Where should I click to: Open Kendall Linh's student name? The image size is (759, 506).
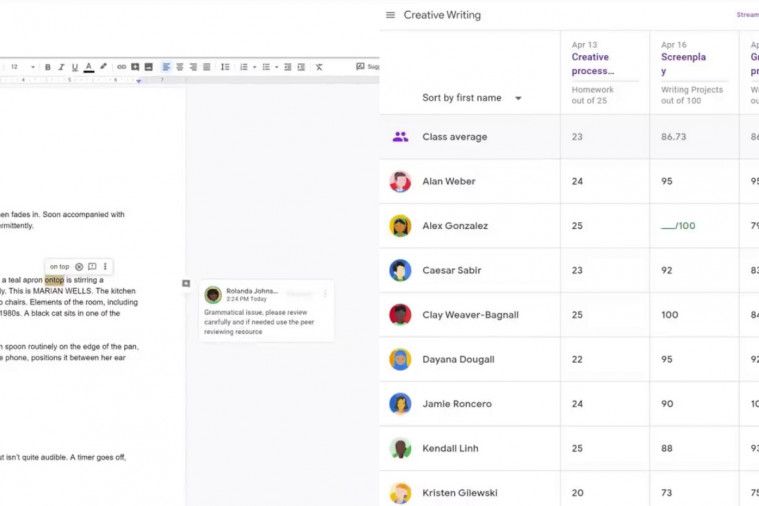click(450, 448)
